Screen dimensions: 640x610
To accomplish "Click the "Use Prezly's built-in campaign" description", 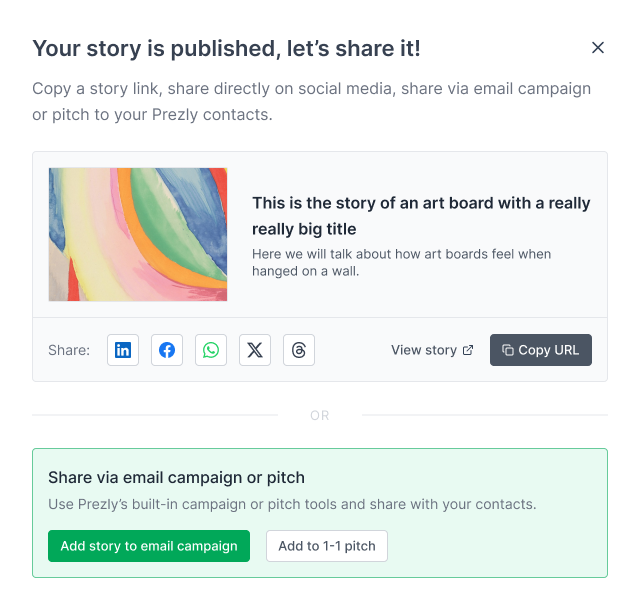I will [x=292, y=504].
